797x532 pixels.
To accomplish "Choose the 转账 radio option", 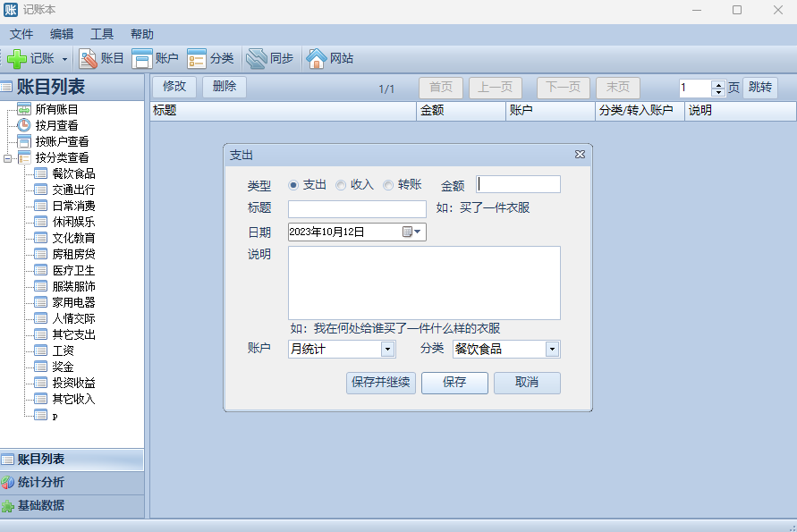I will 388,185.
